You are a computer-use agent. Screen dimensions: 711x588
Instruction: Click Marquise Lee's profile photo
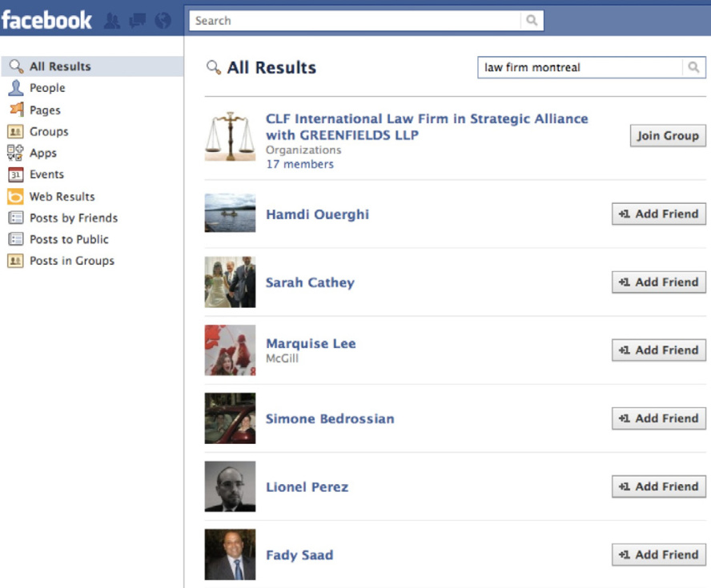230,350
